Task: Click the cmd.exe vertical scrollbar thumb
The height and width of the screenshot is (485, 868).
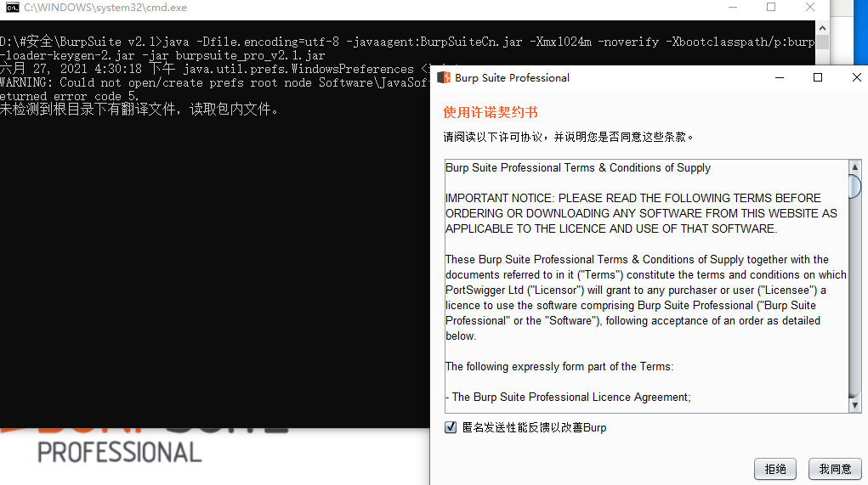Action: point(823,42)
